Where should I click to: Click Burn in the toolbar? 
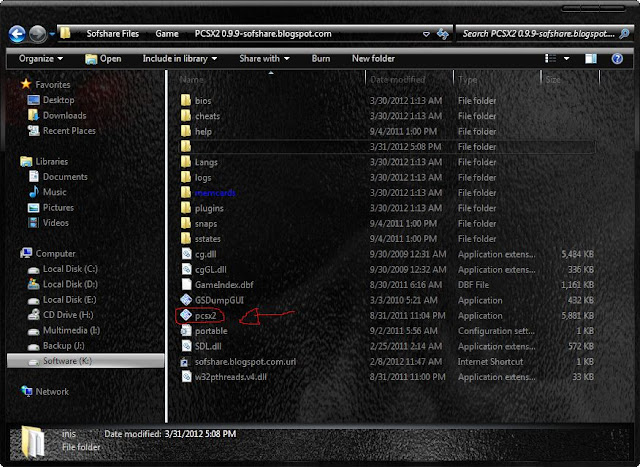click(321, 58)
